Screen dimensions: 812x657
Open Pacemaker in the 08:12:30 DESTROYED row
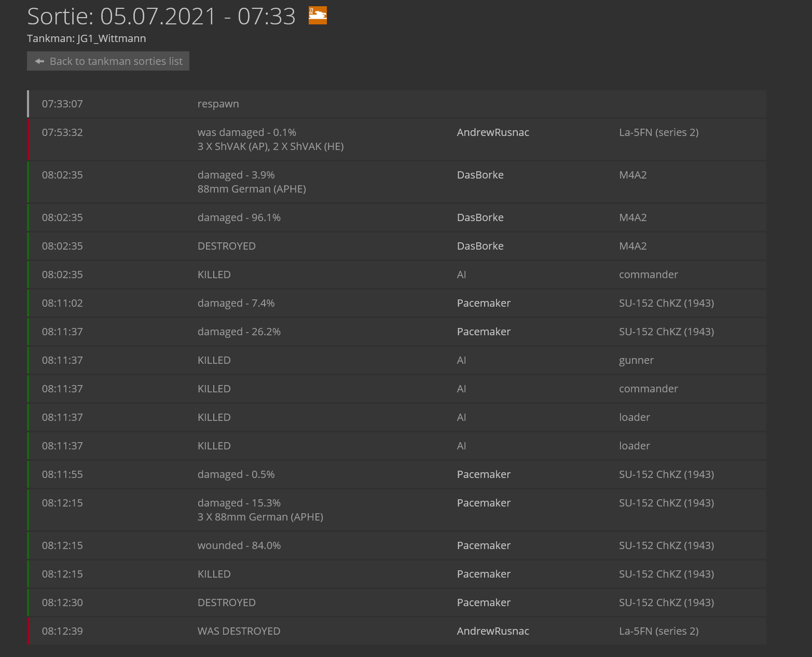point(484,603)
